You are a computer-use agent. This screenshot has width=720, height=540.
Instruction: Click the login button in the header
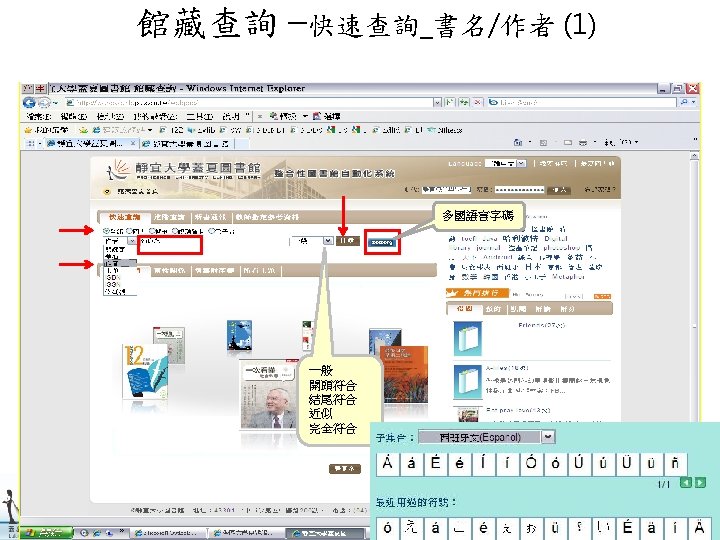pyautogui.click(x=560, y=189)
